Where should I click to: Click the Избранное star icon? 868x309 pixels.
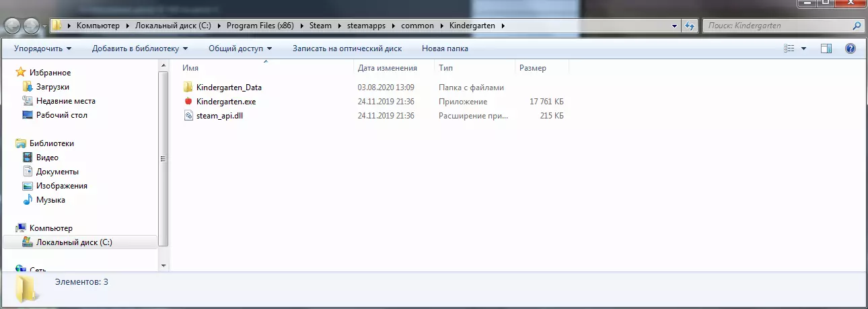[21, 73]
